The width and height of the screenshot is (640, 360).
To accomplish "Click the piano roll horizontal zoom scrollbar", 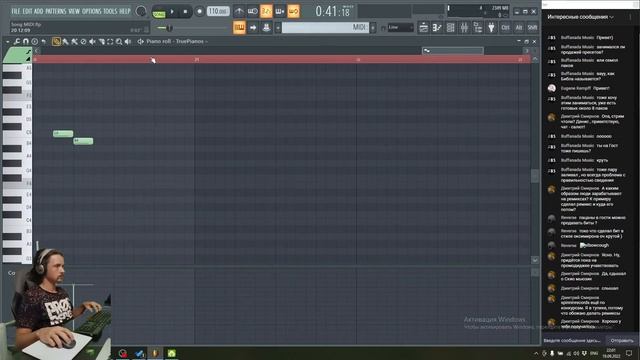I will point(453,51).
